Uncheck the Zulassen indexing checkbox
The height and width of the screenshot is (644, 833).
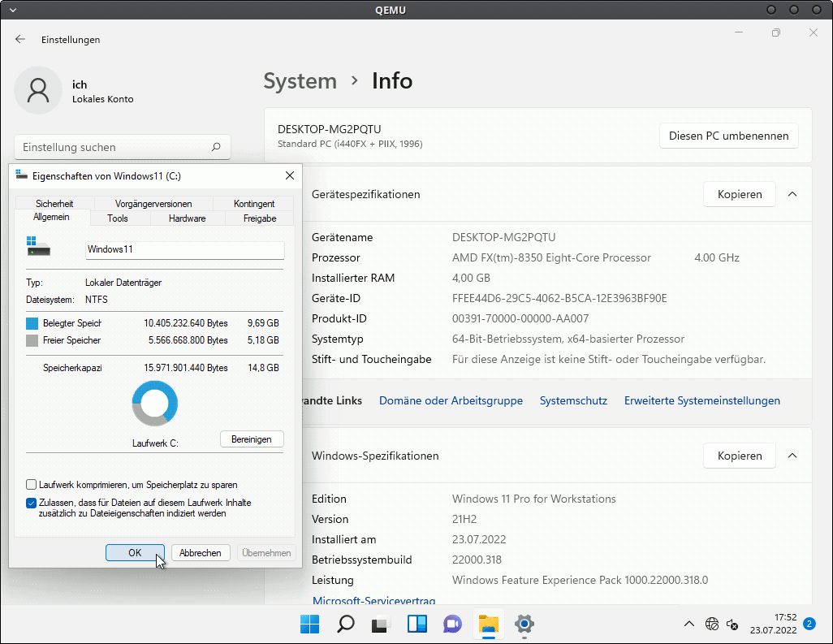point(32,503)
